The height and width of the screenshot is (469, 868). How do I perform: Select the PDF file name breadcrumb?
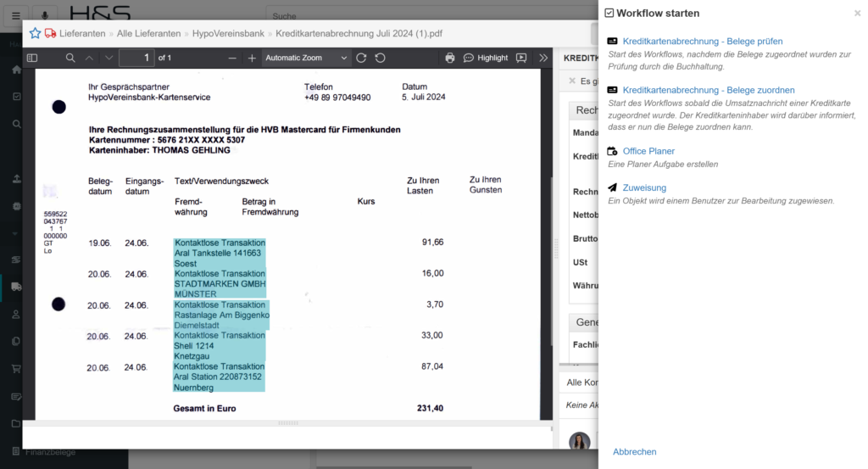tap(359, 33)
